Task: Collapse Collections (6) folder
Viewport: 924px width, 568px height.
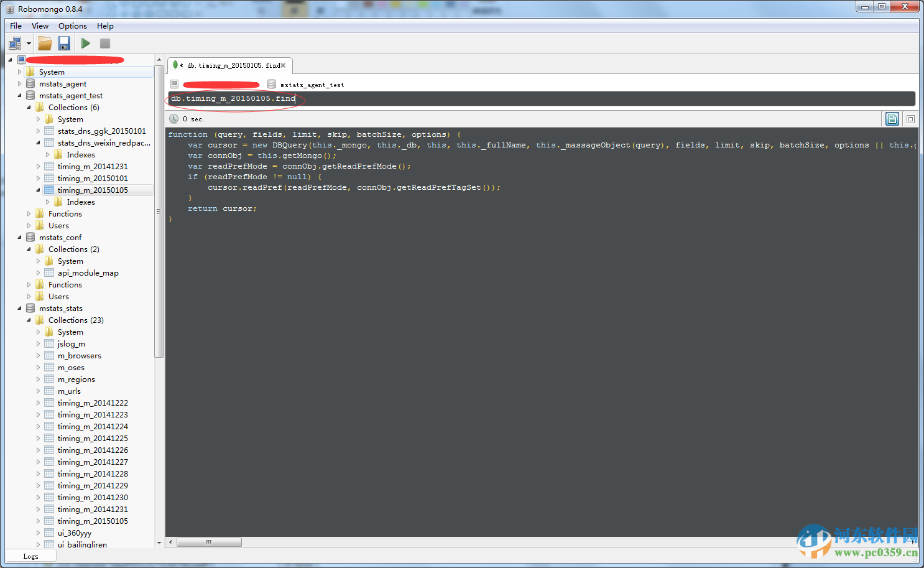Action: coord(29,108)
